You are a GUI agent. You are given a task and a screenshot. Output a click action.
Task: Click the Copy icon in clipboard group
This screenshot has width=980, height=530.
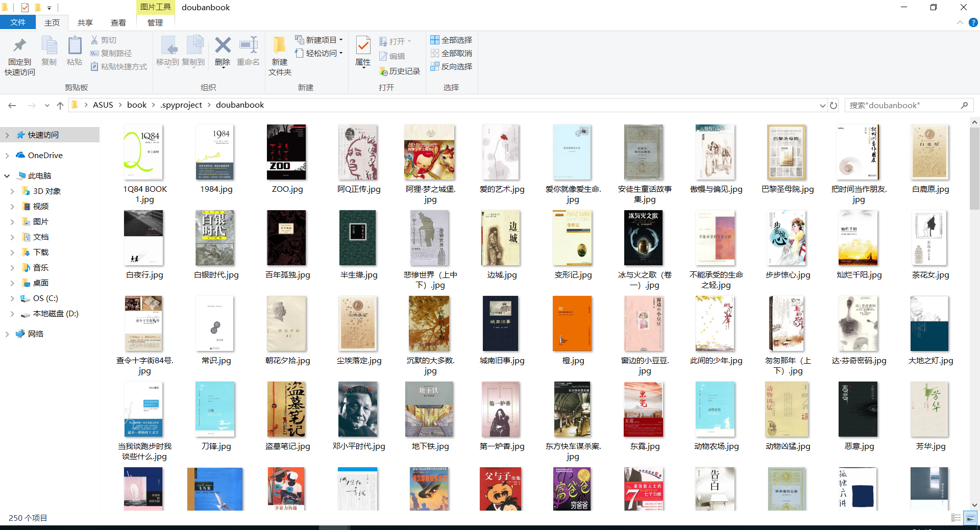click(49, 51)
